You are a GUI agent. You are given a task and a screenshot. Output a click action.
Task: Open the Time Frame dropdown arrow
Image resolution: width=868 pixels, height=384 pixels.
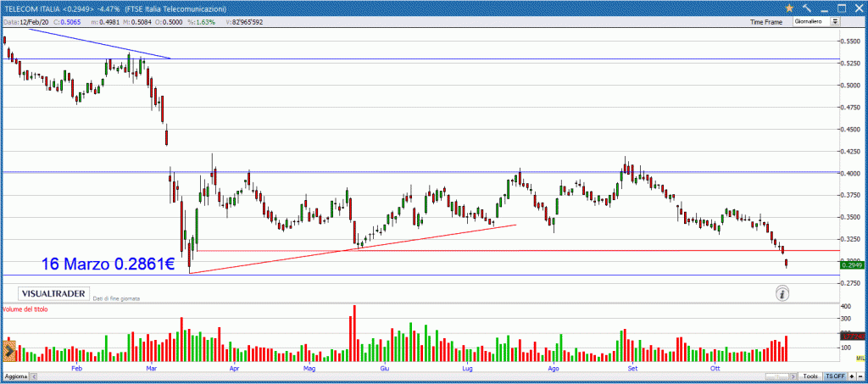coord(835,21)
